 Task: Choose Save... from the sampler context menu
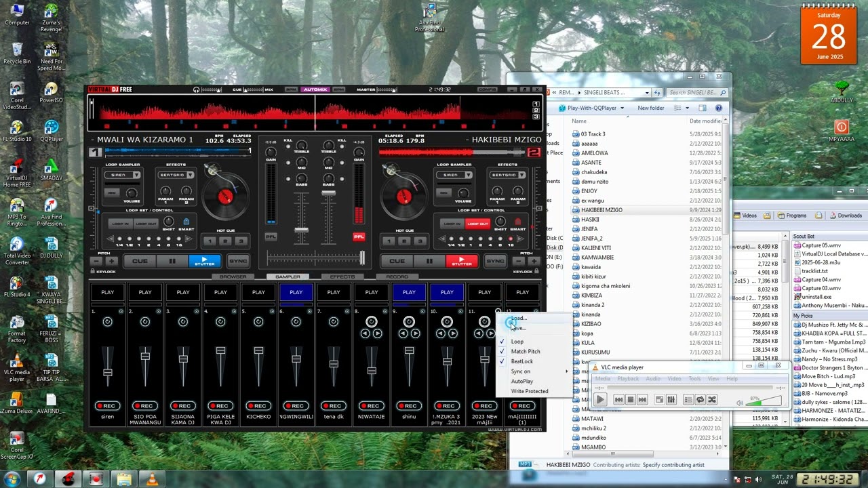(519, 328)
